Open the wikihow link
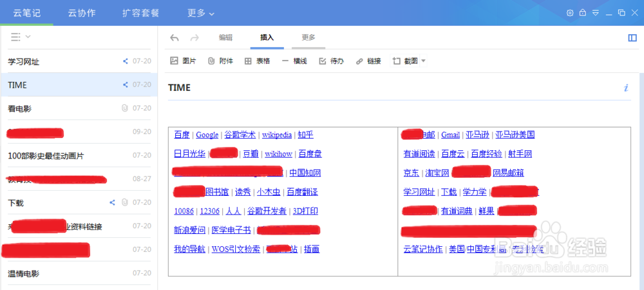The height and width of the screenshot is (290, 644). point(278,154)
